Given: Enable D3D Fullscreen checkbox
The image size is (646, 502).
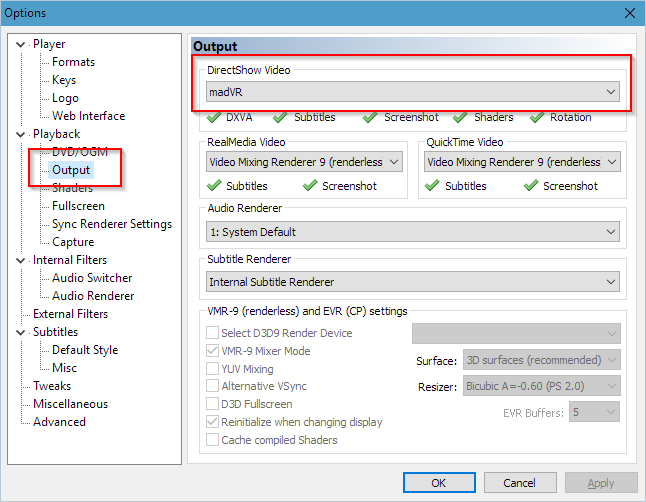Looking at the screenshot, I should tap(213, 404).
